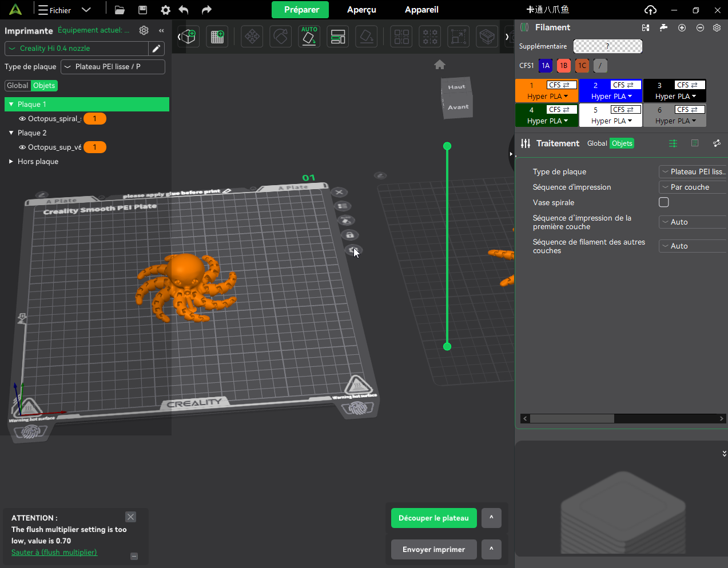The image size is (728, 568).
Task: Switch to the Aperçu tab
Action: pos(361,10)
